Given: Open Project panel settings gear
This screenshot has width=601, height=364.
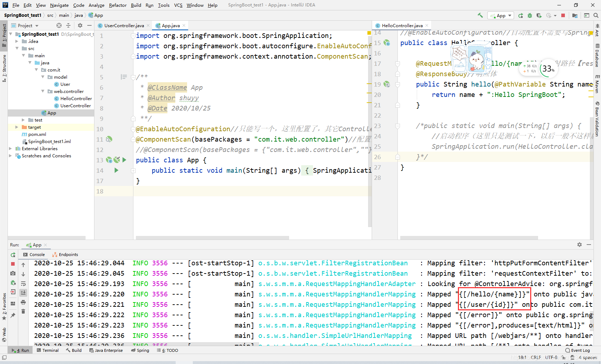Looking at the screenshot, I should click(x=80, y=25).
